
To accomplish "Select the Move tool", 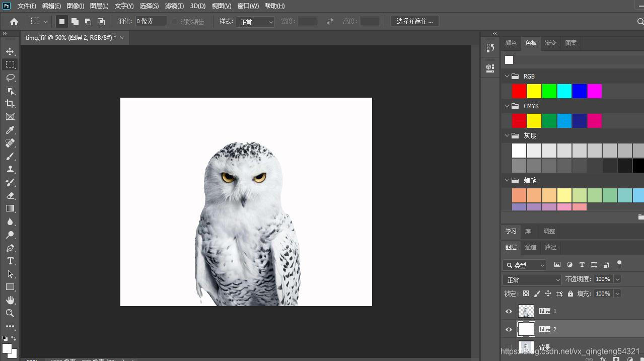I will coord(10,51).
